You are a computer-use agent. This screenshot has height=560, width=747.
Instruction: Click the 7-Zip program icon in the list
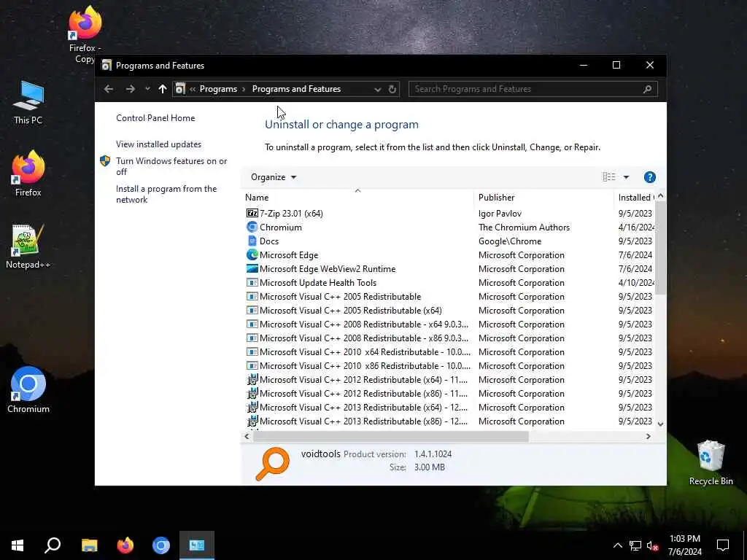[x=252, y=214]
